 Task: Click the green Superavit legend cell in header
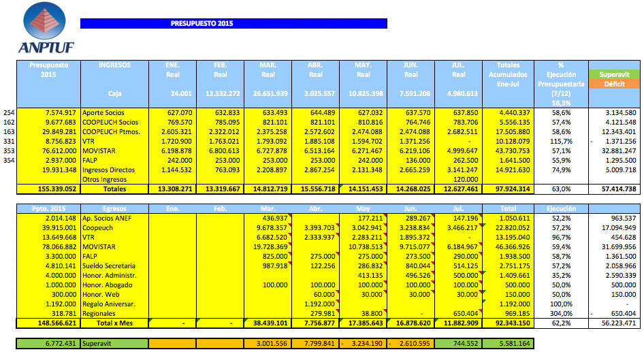[614, 74]
